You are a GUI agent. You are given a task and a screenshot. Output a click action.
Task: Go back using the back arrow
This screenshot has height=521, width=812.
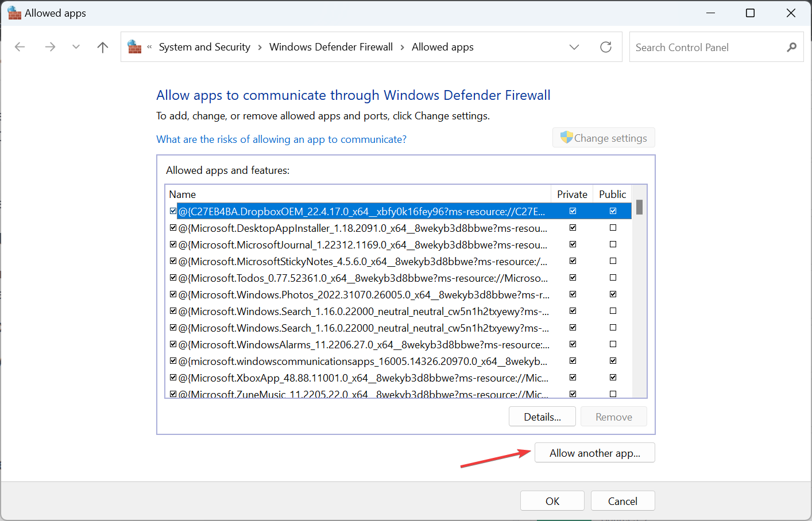pos(20,47)
